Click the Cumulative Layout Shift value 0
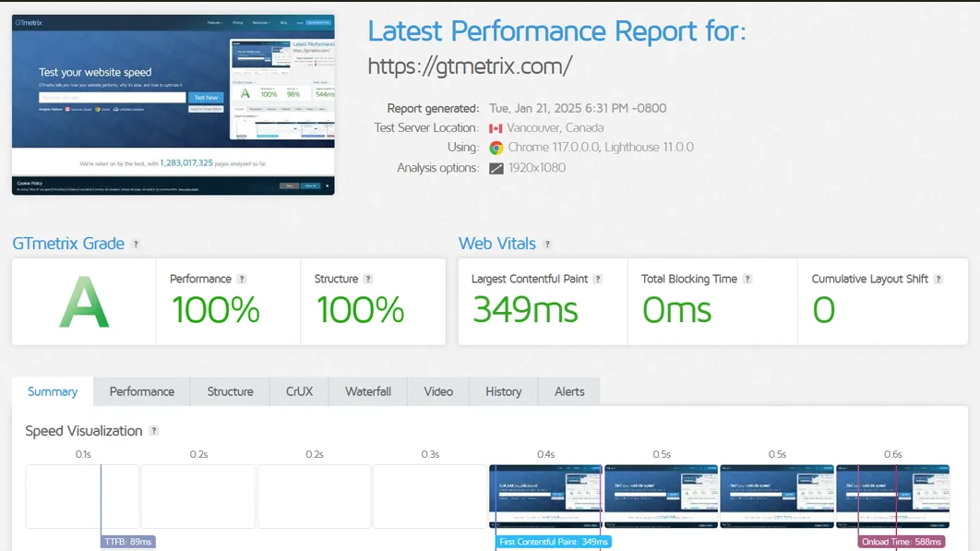The height and width of the screenshot is (551, 980). pyautogui.click(x=824, y=309)
